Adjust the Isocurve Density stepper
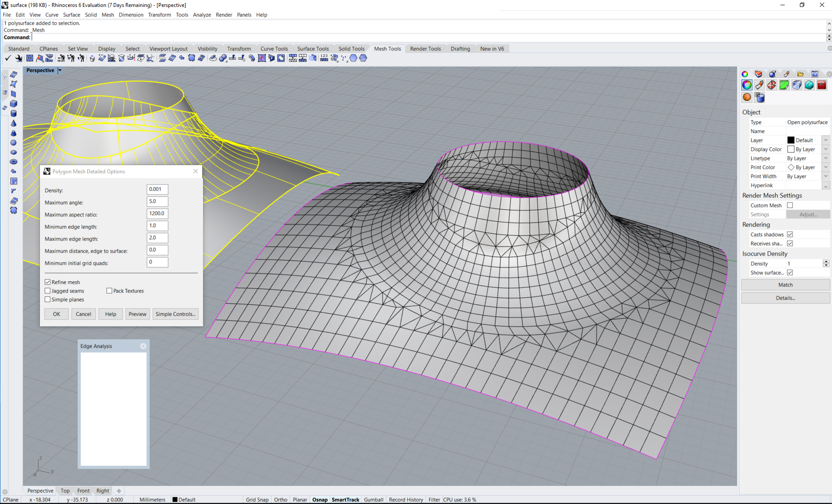The width and height of the screenshot is (832, 504). pyautogui.click(x=826, y=263)
